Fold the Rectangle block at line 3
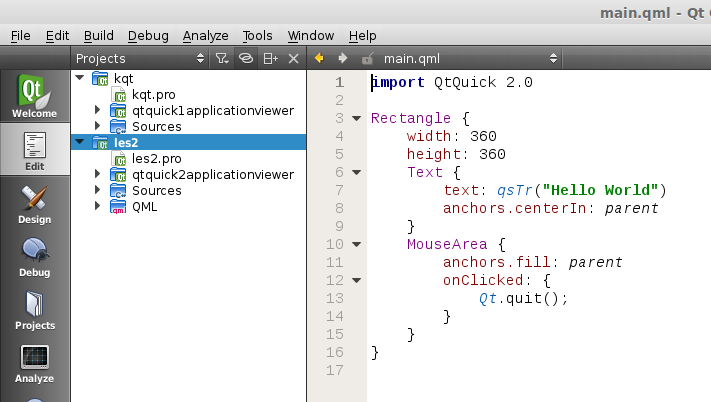711x402 pixels. click(357, 118)
